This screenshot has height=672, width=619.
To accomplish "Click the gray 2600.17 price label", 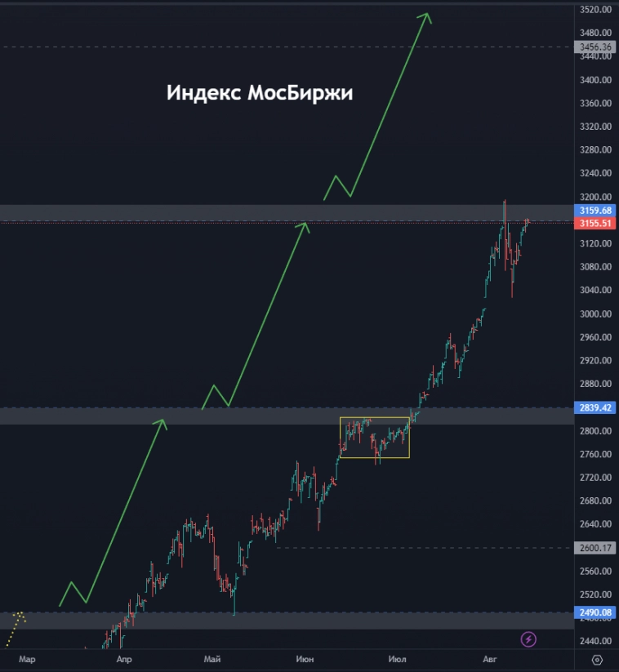I will [x=595, y=548].
